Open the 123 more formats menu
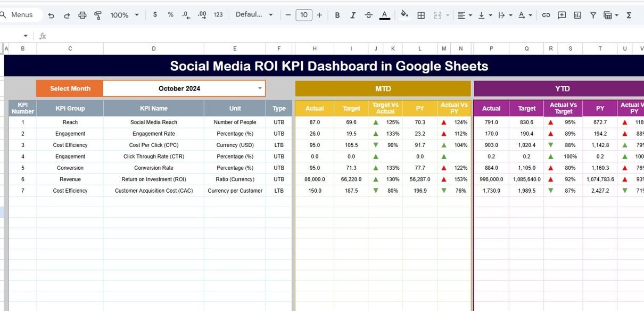Image resolution: width=644 pixels, height=311 pixels. (x=218, y=15)
